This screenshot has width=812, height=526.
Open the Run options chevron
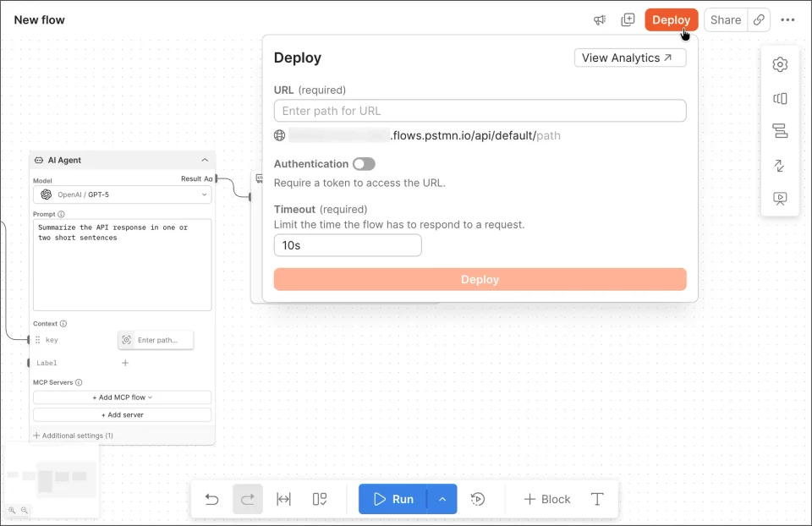point(442,499)
